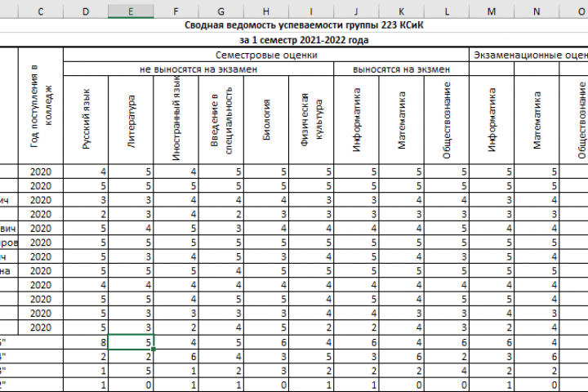The width and height of the screenshot is (588, 392).
Task: Select column C header
Action: 41,11
